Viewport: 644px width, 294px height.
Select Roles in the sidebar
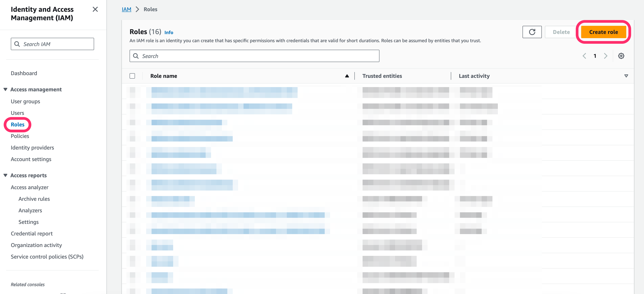(x=18, y=124)
